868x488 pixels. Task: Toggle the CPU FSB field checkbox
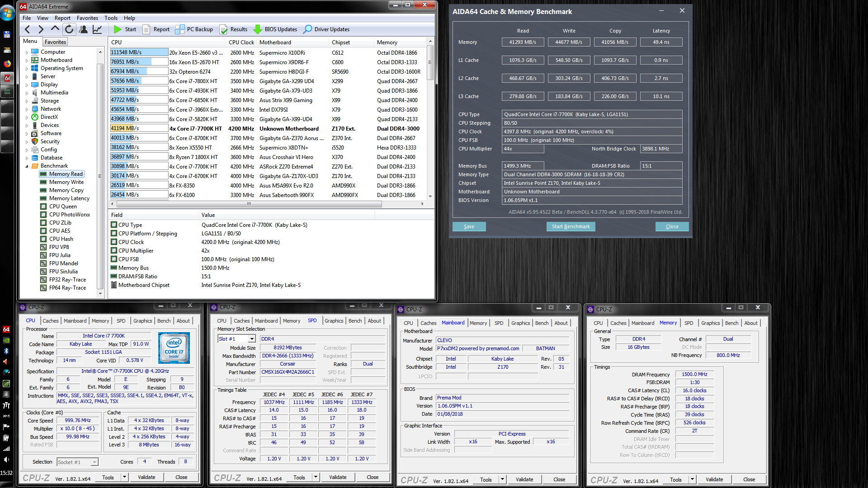pos(114,259)
